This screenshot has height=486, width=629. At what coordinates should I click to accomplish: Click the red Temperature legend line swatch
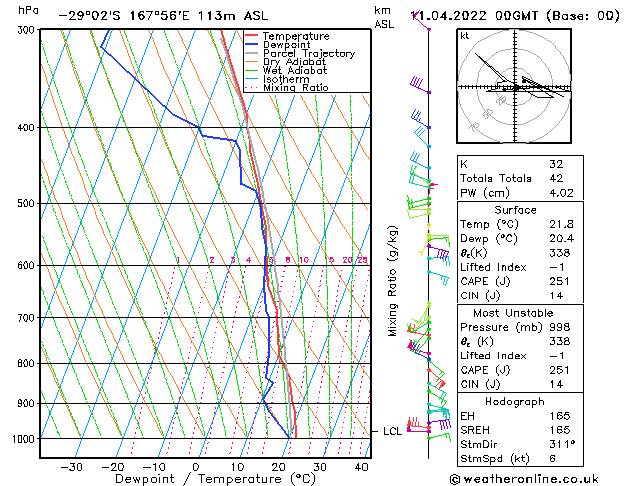tap(252, 36)
